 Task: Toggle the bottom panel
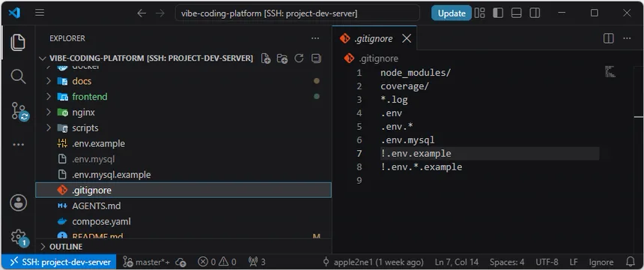pyautogui.click(x=516, y=13)
